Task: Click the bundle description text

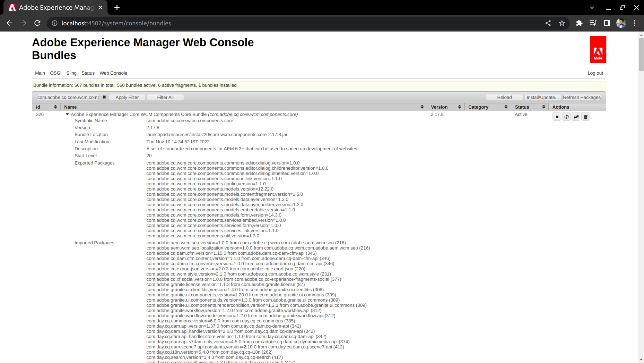Action: [x=252, y=149]
